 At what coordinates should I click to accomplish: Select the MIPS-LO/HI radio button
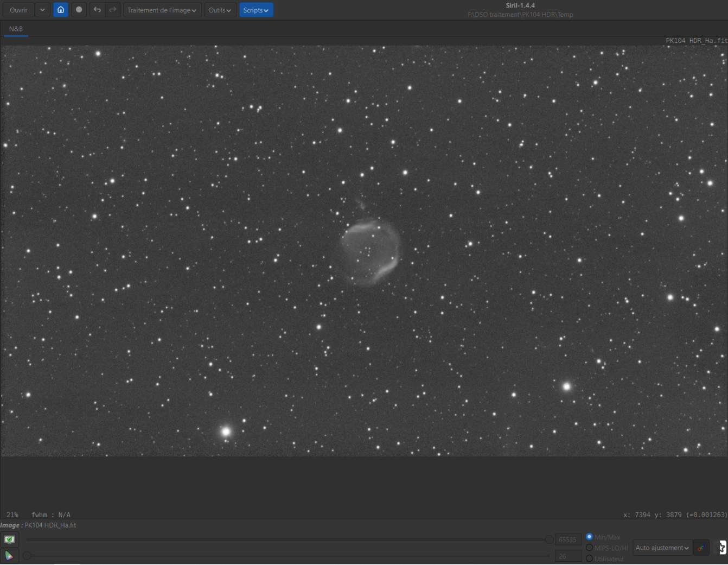tap(589, 548)
